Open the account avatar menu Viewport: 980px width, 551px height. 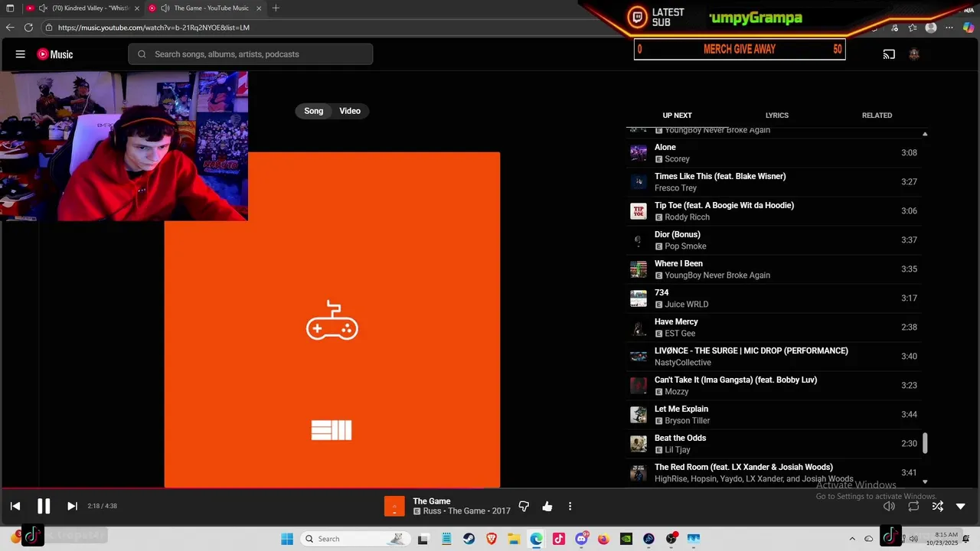(913, 54)
